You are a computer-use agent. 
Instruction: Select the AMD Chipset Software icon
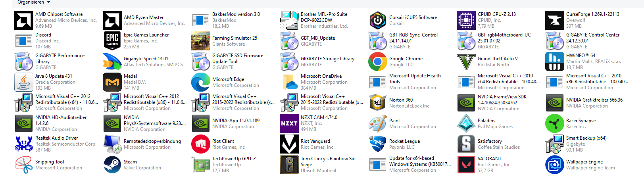24,20
